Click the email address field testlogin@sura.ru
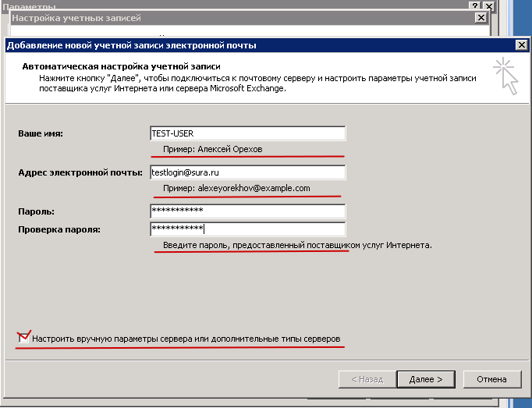 (x=246, y=172)
